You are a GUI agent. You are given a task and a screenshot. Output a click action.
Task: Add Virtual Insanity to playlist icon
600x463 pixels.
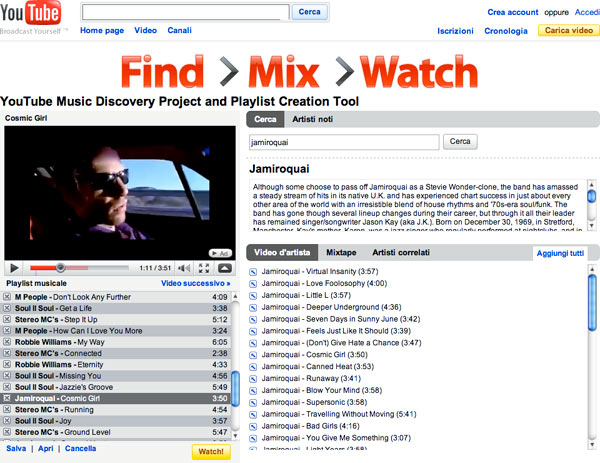[x=253, y=272]
